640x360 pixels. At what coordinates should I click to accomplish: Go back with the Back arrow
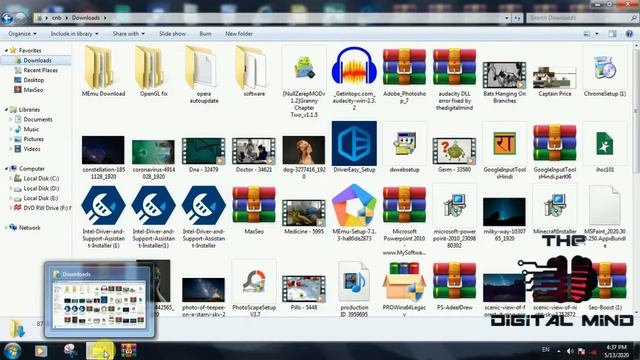tap(7, 18)
